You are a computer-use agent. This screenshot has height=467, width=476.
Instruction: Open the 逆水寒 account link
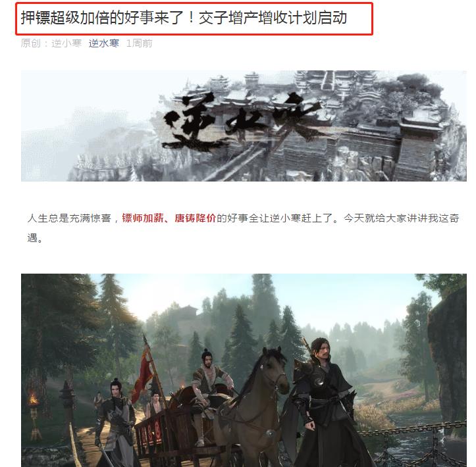[x=103, y=43]
